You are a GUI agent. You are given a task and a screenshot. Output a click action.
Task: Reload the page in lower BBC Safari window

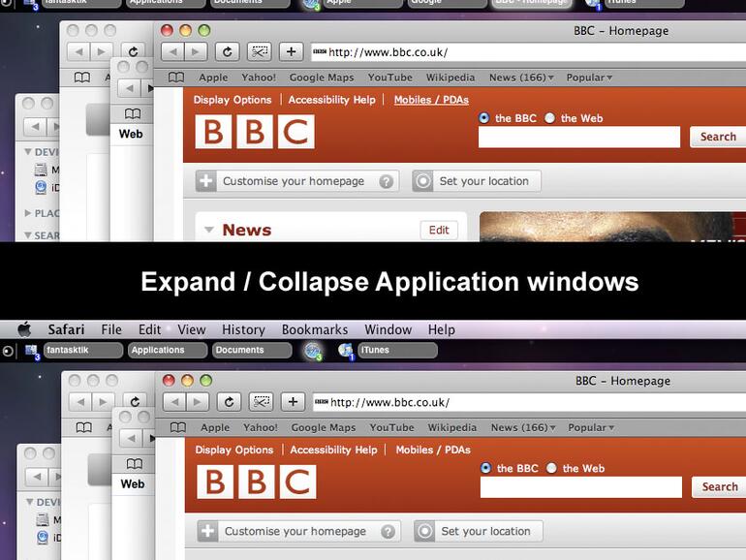click(x=229, y=402)
